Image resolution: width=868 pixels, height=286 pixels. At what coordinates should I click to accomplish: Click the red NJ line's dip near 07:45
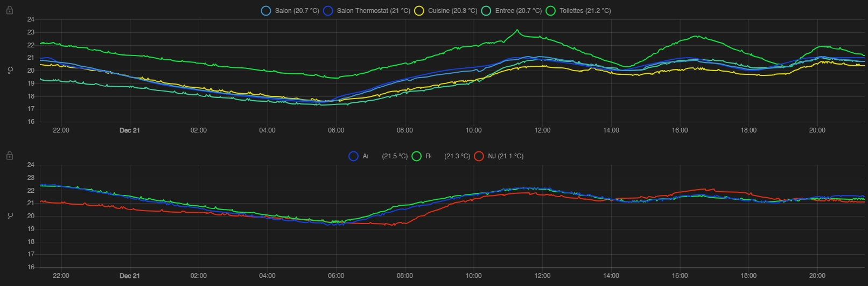394,225
